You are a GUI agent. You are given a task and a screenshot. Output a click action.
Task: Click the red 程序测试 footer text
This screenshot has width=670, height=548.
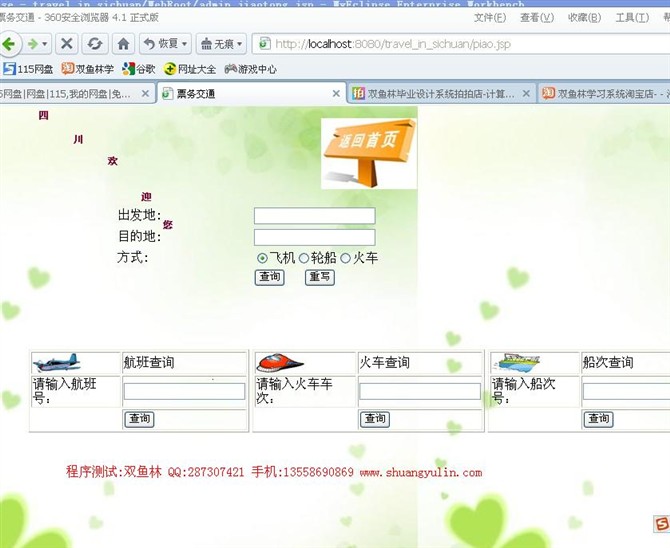click(274, 472)
